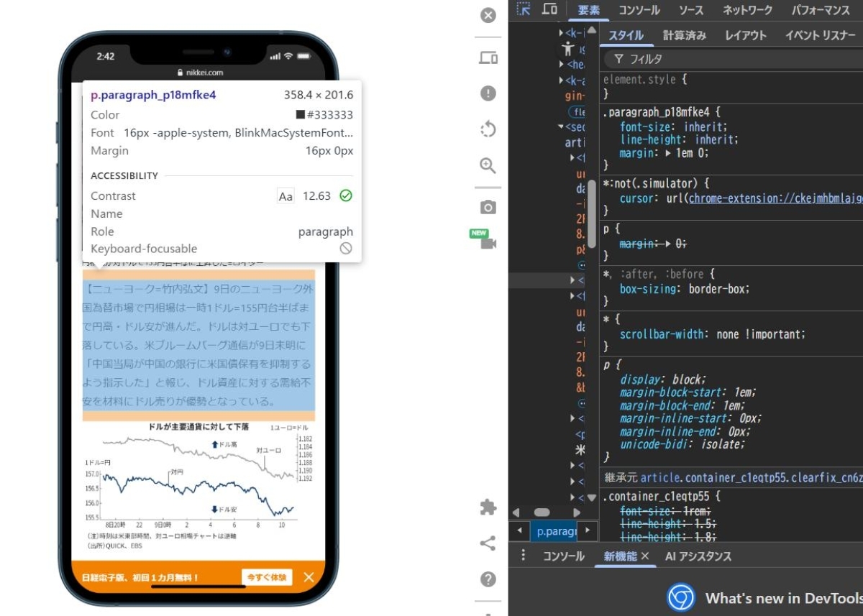Toggle the device toolbar icon in DevTools
863x616 pixels.
(550, 9)
